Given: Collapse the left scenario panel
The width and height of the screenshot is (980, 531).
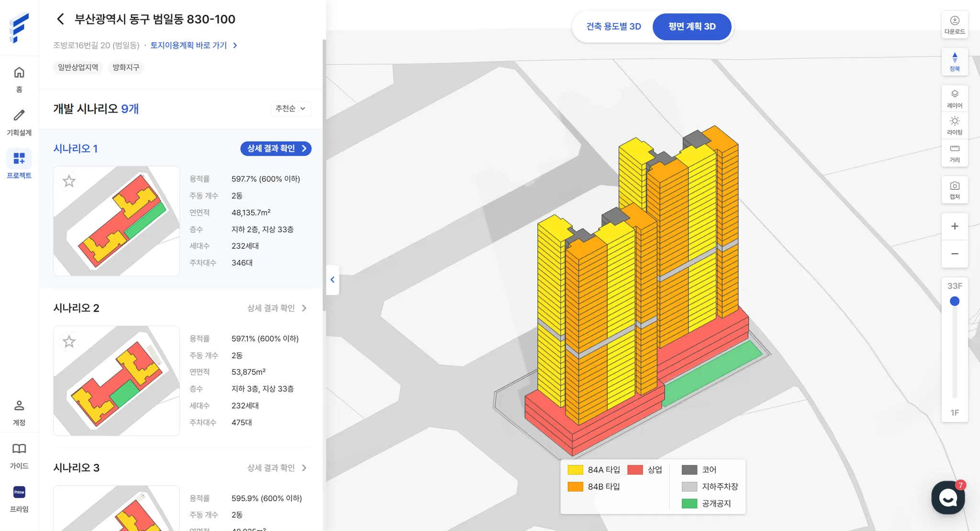Looking at the screenshot, I should pos(333,280).
